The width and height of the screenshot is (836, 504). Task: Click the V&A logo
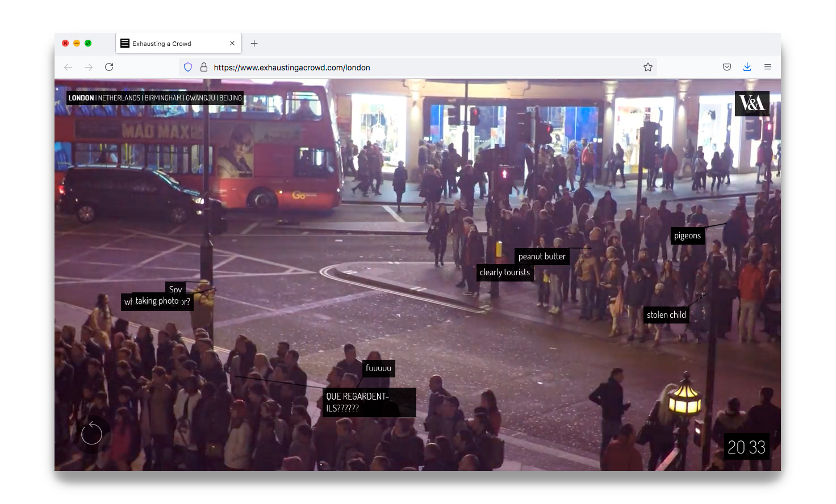[752, 103]
